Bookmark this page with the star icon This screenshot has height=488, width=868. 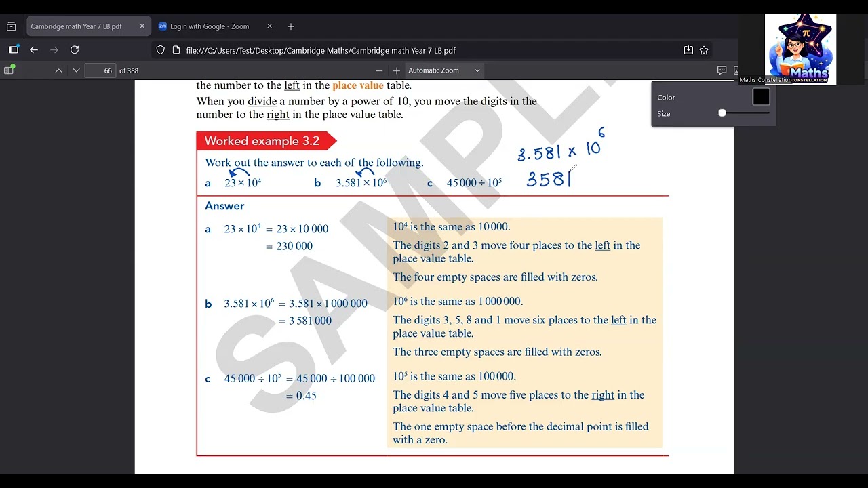(x=704, y=50)
